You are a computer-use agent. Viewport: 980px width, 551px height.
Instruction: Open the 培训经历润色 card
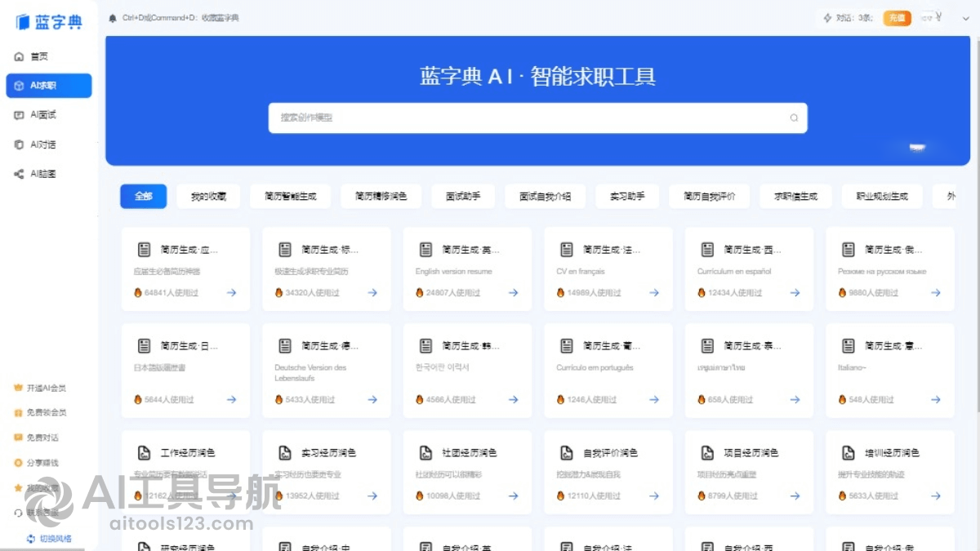point(890,473)
